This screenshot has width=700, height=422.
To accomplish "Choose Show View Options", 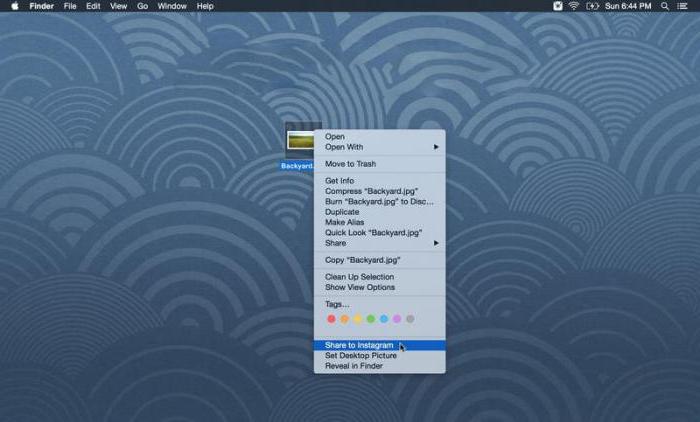I will point(379,287).
